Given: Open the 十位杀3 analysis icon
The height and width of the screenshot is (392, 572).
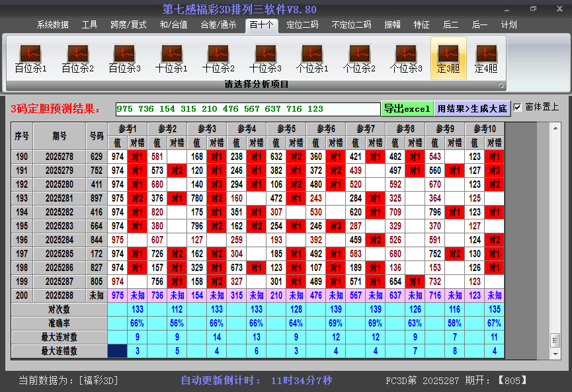Looking at the screenshot, I should pos(265,58).
